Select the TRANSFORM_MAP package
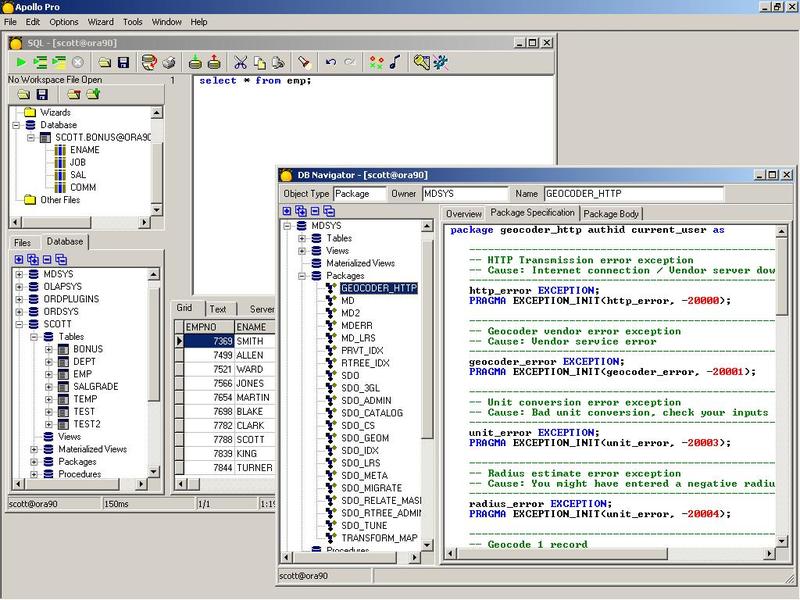Viewport: 800px width, 600px height. tap(379, 538)
